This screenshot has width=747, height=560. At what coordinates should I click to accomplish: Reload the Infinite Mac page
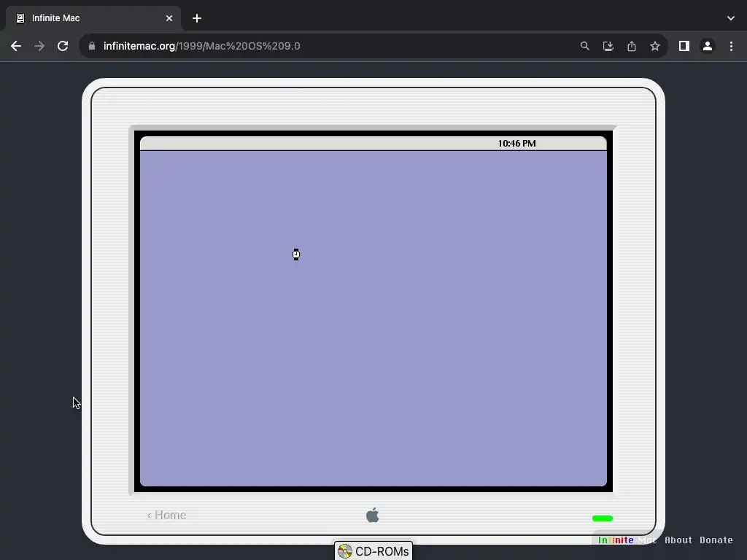click(63, 46)
